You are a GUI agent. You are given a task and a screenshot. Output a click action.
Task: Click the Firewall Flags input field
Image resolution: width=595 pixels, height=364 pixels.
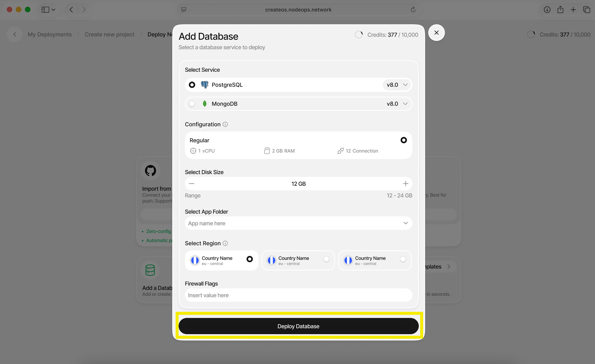(298, 295)
